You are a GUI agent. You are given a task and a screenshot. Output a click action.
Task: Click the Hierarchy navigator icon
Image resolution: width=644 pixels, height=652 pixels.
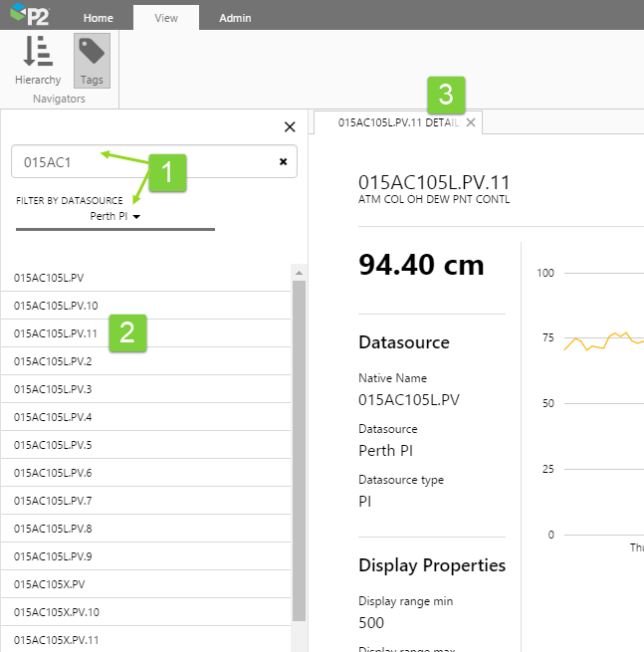tap(38, 52)
